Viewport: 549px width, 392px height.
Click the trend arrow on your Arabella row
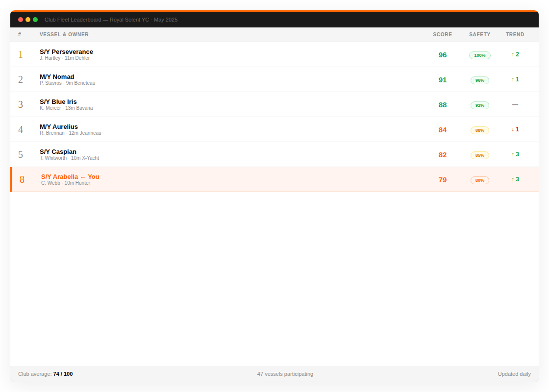point(515,179)
